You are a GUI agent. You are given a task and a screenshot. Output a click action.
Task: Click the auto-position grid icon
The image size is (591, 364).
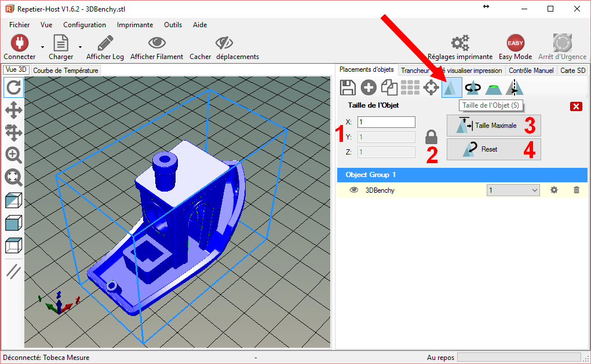coord(410,87)
